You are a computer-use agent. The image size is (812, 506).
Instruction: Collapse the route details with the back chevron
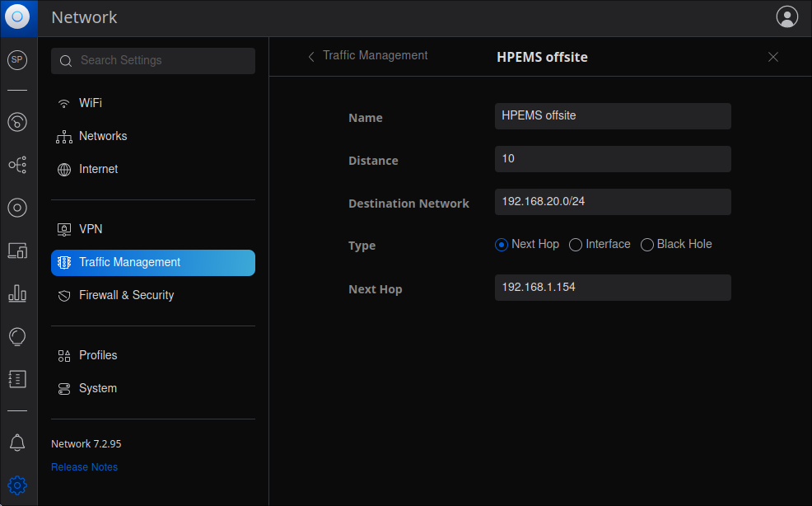click(x=310, y=56)
